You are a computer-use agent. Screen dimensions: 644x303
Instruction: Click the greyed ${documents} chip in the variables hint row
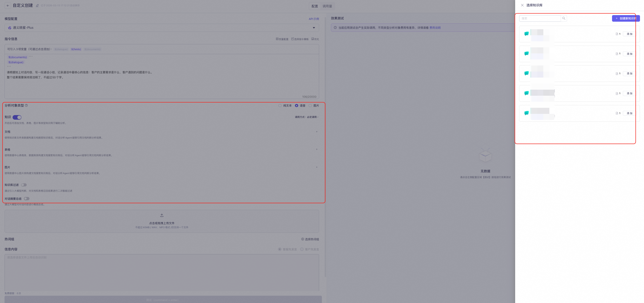[x=92, y=49]
